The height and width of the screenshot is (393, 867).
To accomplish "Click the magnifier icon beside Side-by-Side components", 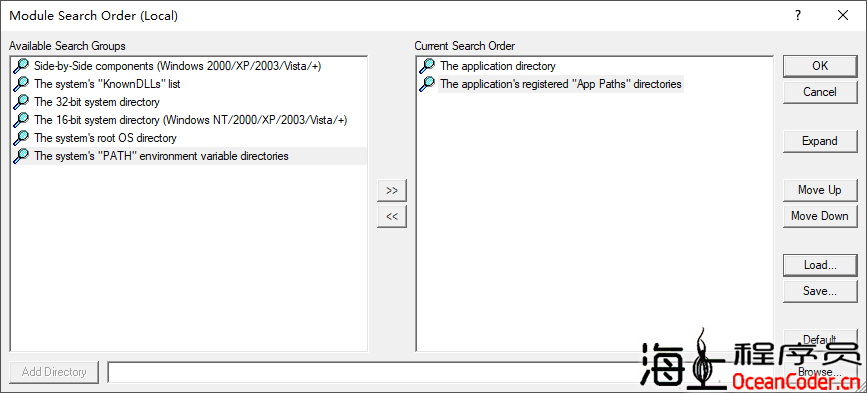I will pos(21,66).
